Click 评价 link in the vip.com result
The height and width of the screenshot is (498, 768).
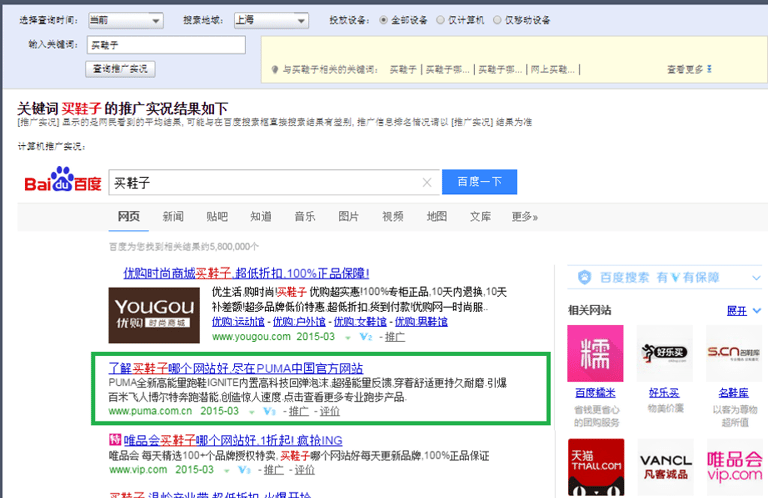(305, 470)
